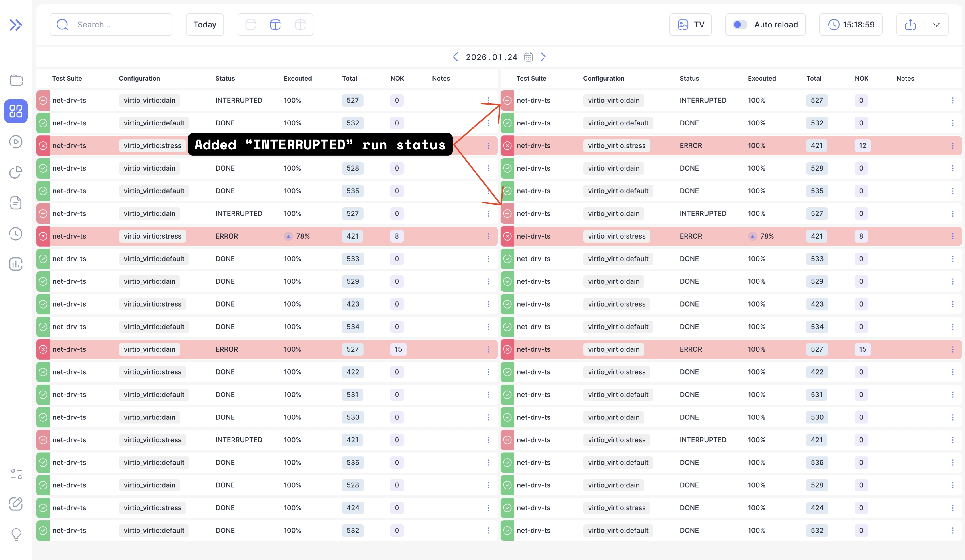Viewport: 965px width, 560px height.
Task: Go to previous date with left chevron
Action: click(455, 57)
